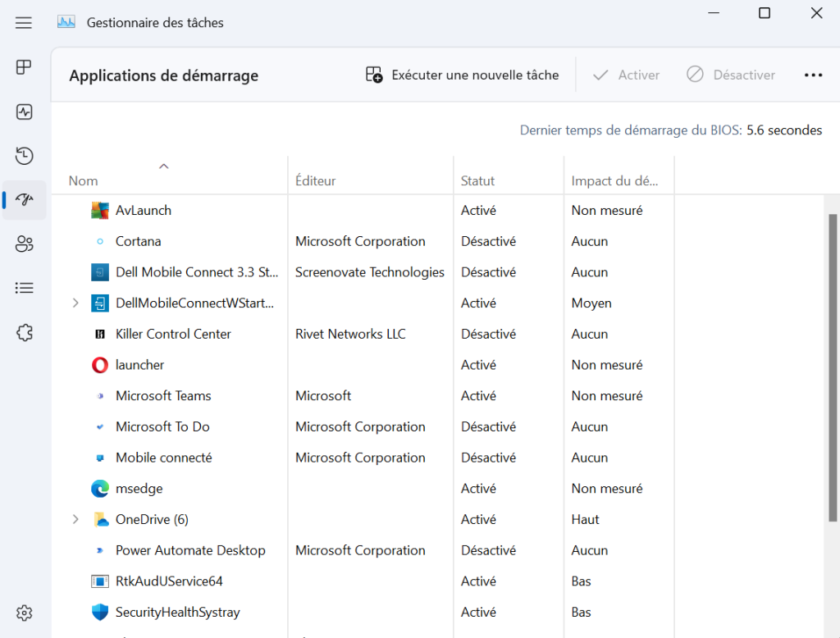Click the Power Automate Desktop icon
Viewport: 840px width, 638px height.
pos(99,551)
